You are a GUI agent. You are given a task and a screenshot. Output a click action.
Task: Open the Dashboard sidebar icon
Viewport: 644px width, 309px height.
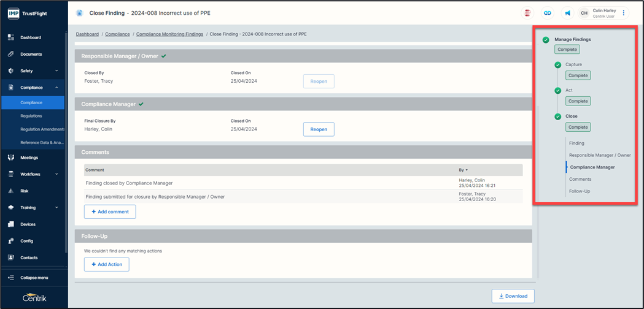point(10,37)
